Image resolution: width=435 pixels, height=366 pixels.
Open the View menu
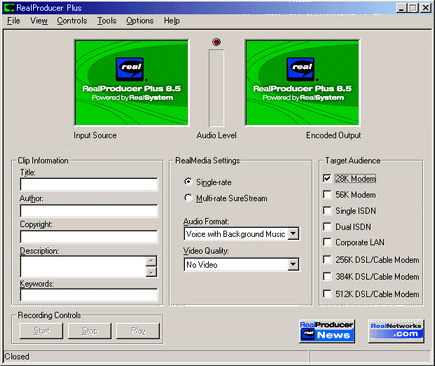point(39,21)
